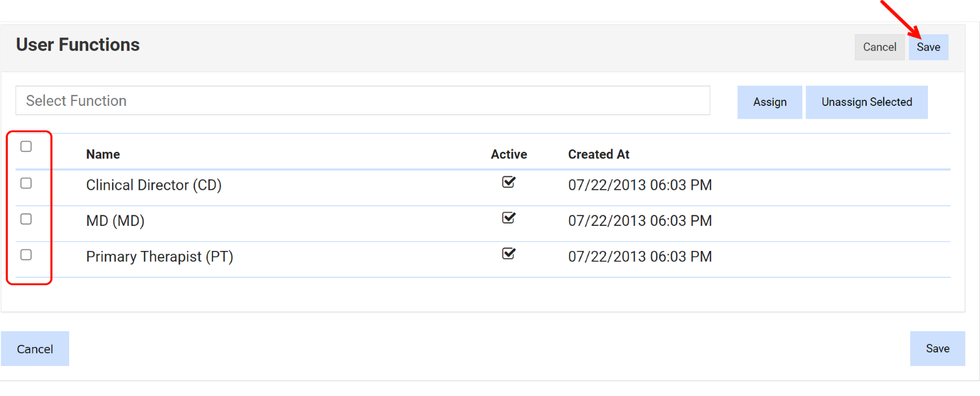Select the Clinical Director (CD) row checkbox
Screen dimensions: 980x396
click(26, 183)
